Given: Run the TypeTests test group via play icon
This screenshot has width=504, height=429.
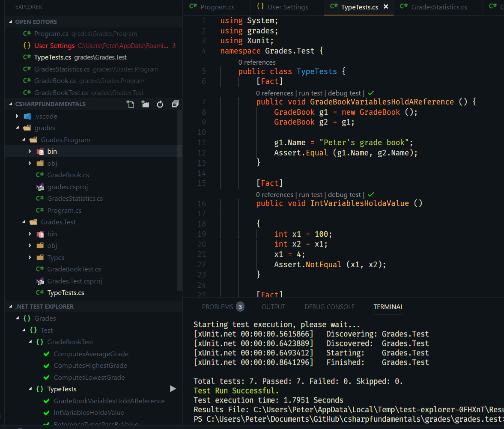Looking at the screenshot, I should (173, 389).
